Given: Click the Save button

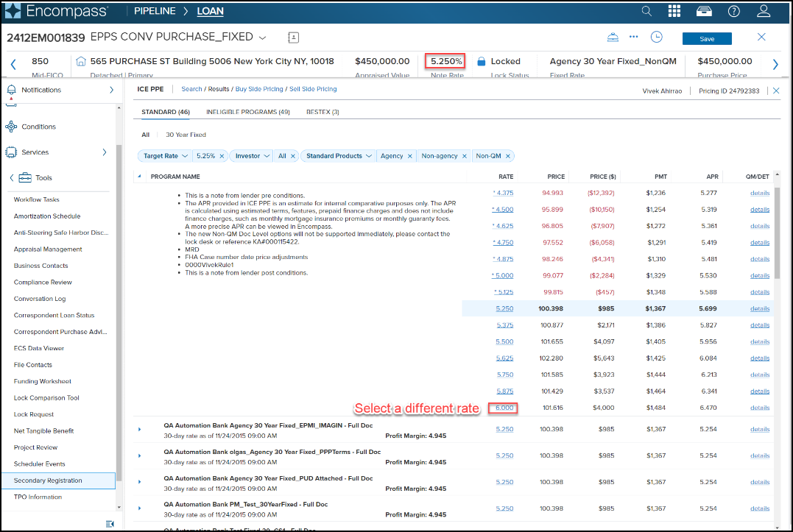Looking at the screenshot, I should 707,38.
